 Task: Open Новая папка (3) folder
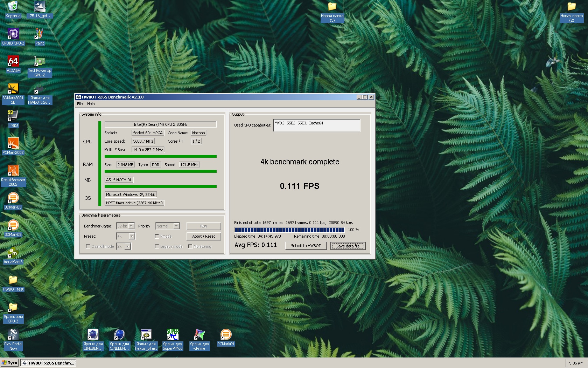332,12
